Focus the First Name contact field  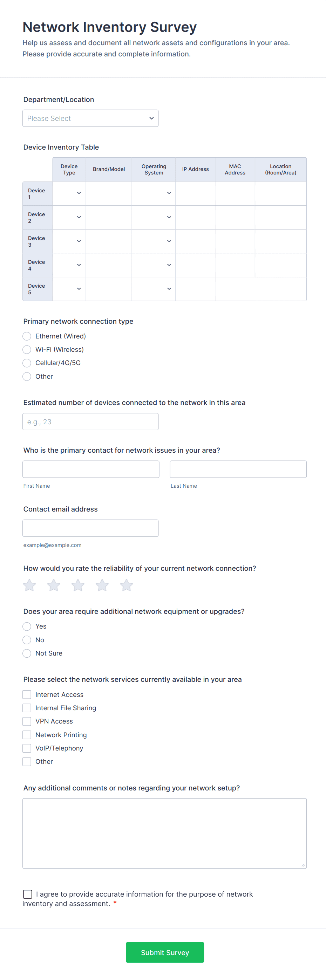pos(90,469)
